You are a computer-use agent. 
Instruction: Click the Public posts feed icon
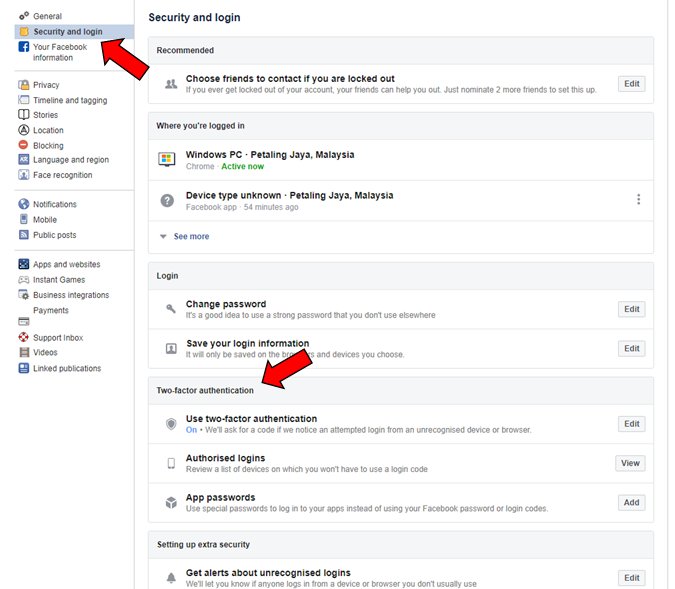[24, 235]
